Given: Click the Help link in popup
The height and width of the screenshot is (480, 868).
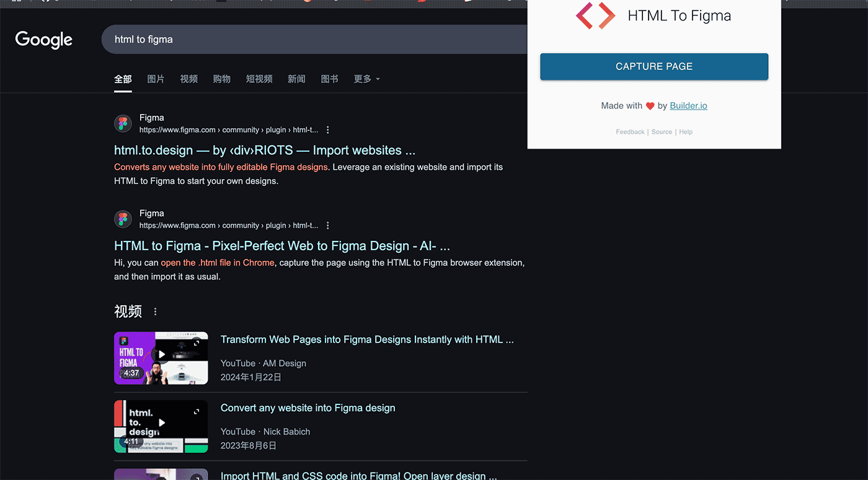Looking at the screenshot, I should 686,132.
